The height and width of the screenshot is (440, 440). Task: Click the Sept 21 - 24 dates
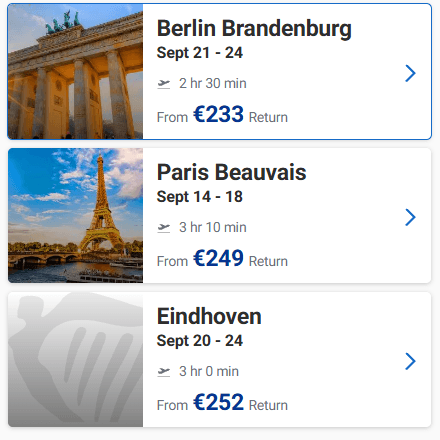(x=200, y=53)
